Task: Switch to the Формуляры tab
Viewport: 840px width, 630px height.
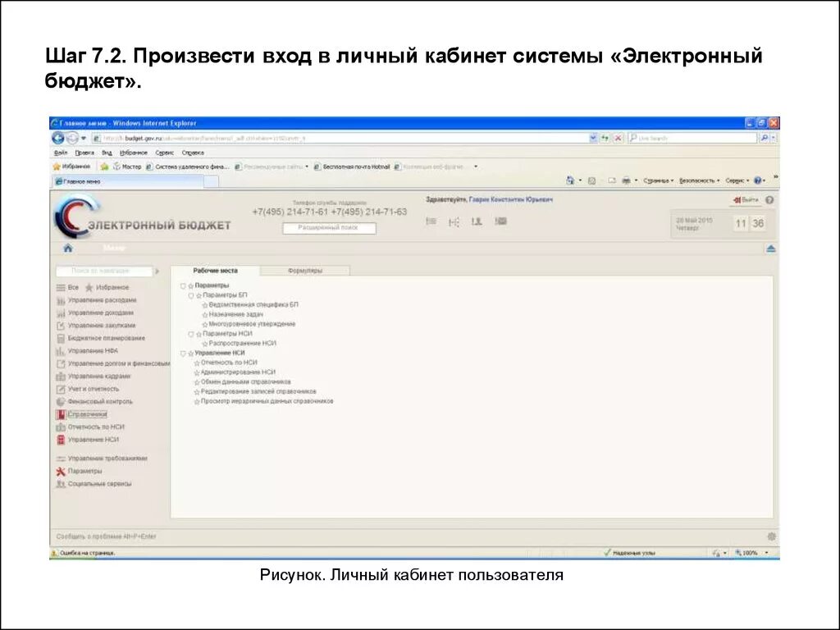Action: point(305,271)
